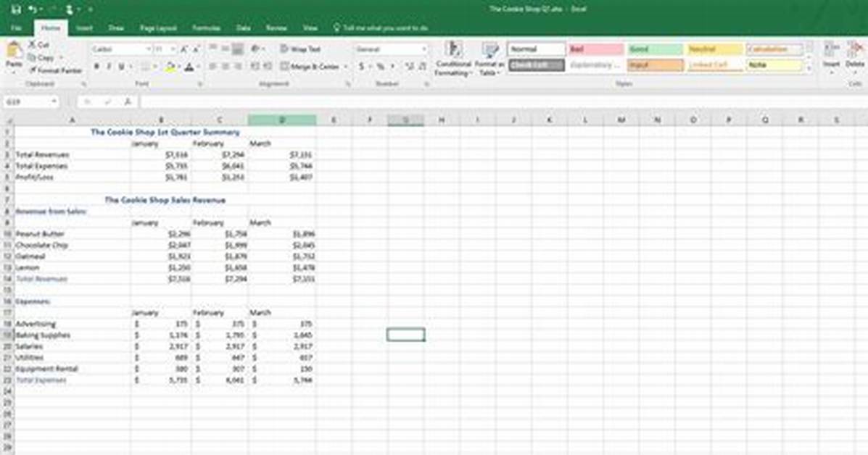The width and height of the screenshot is (868, 455).
Task: Center text horizontally
Action: [x=226, y=67]
